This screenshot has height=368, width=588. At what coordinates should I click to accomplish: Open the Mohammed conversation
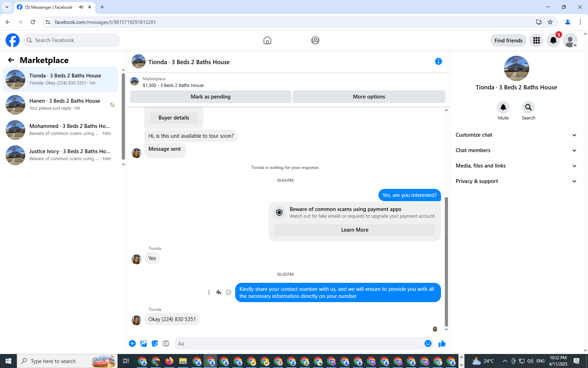pos(60,130)
